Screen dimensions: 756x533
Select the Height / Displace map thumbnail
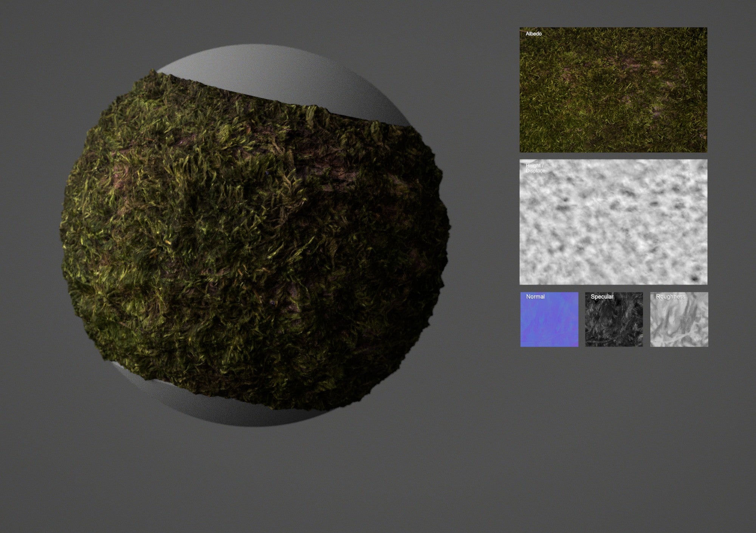pos(613,222)
